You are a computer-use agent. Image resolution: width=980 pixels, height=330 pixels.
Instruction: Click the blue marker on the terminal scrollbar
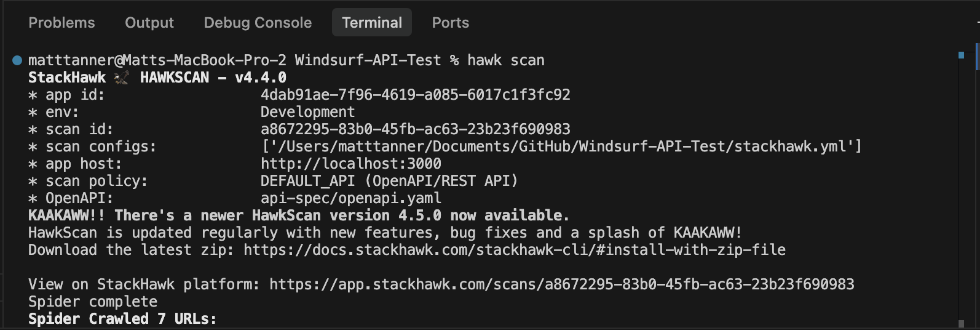961,55
